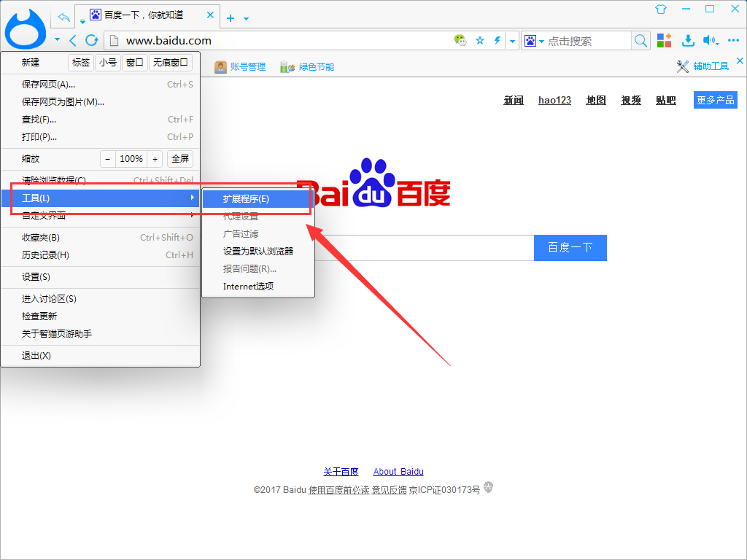Screen dimensions: 747x560
Task: Click the lightning speed-mode icon in address bar
Action: (x=498, y=42)
